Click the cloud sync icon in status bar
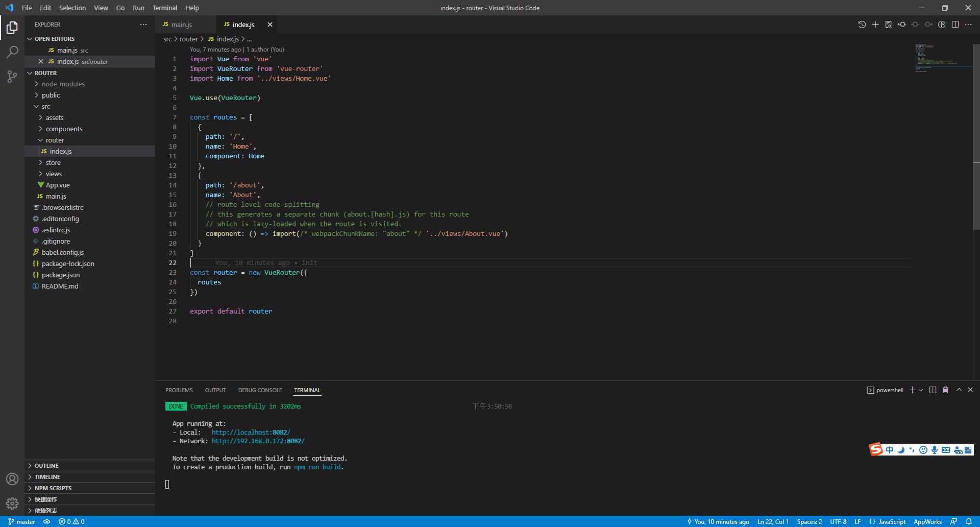980x527 pixels. [46, 521]
